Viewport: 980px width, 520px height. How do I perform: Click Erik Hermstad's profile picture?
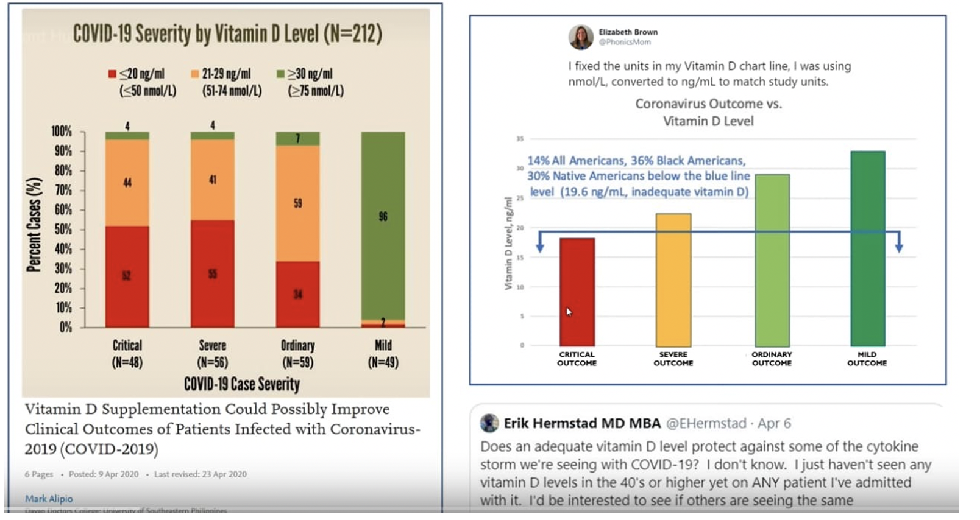click(x=489, y=423)
